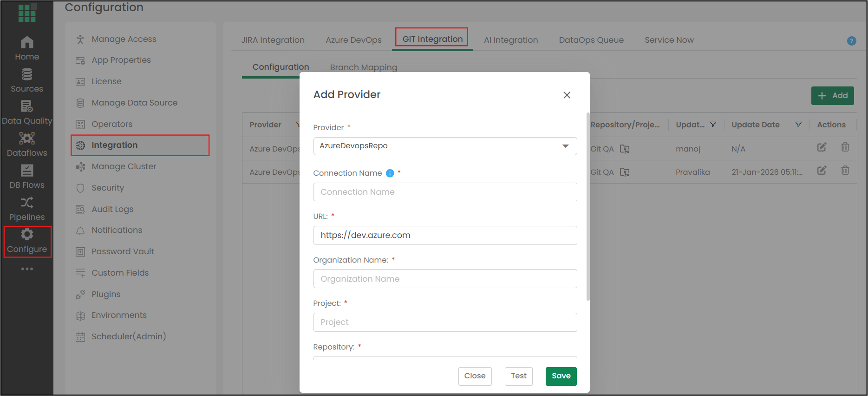Click the Add Provider dialog scrollbar

588,206
